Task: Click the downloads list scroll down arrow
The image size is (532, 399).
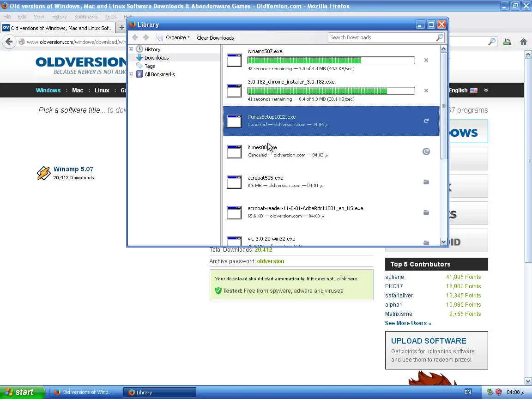Action: 443,242
